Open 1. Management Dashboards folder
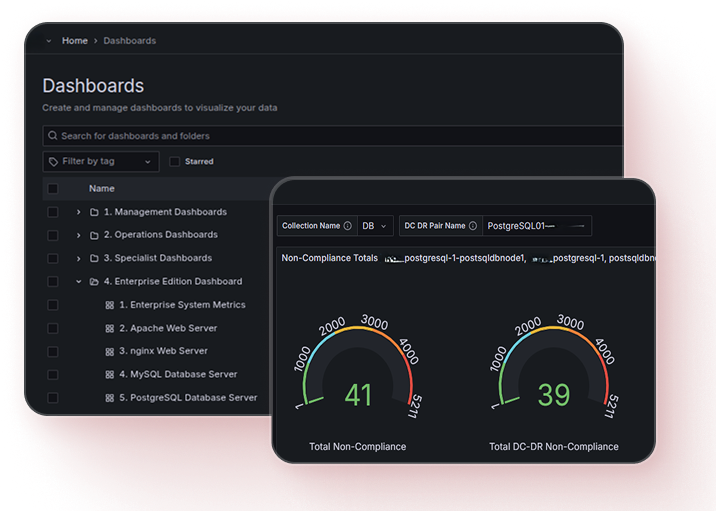The width and height of the screenshot is (716, 511). tap(165, 212)
